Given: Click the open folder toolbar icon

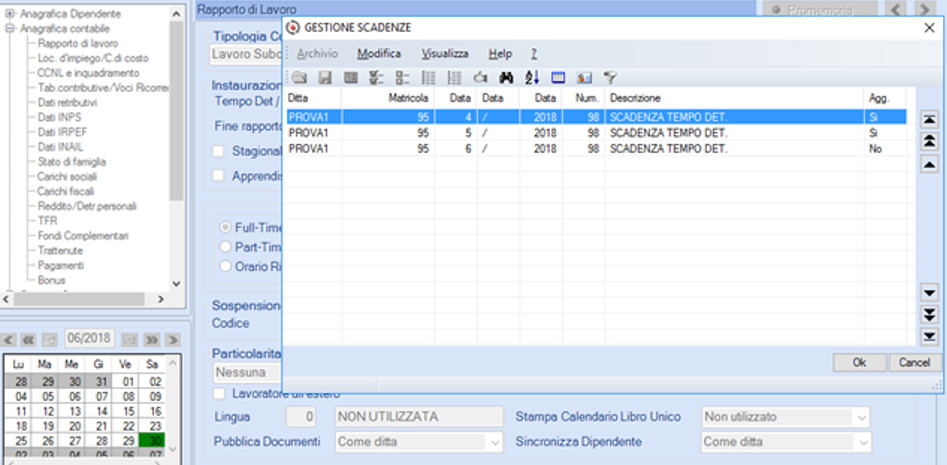Looking at the screenshot, I should (300, 77).
